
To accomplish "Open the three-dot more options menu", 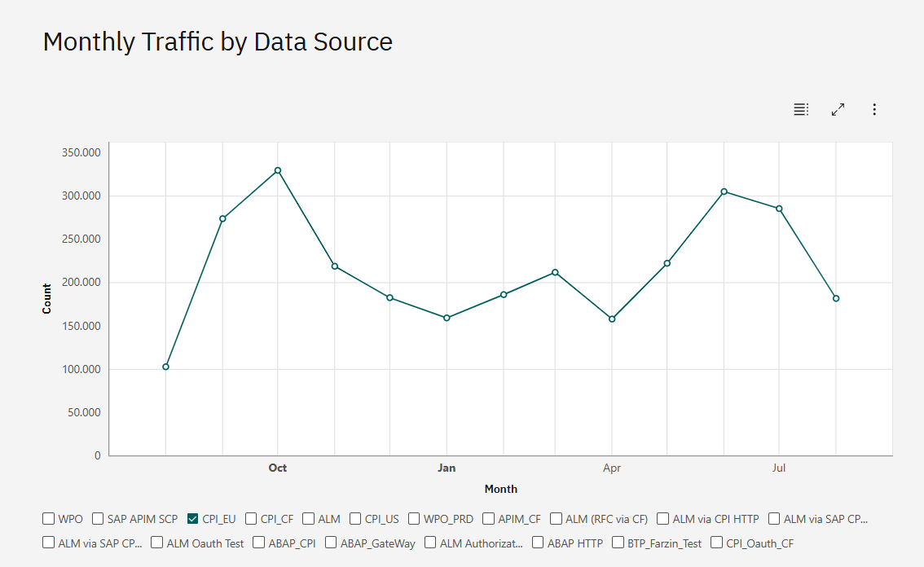I will pyautogui.click(x=874, y=109).
